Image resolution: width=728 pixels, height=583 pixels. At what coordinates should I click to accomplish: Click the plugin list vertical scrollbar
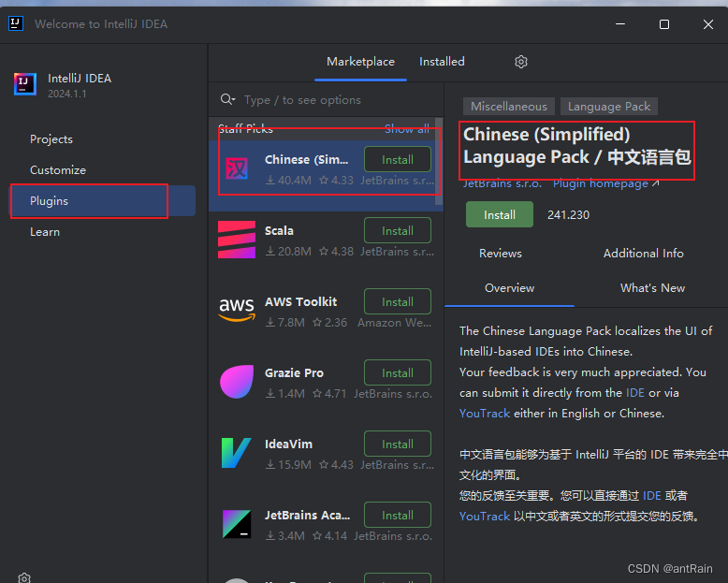pos(438,161)
